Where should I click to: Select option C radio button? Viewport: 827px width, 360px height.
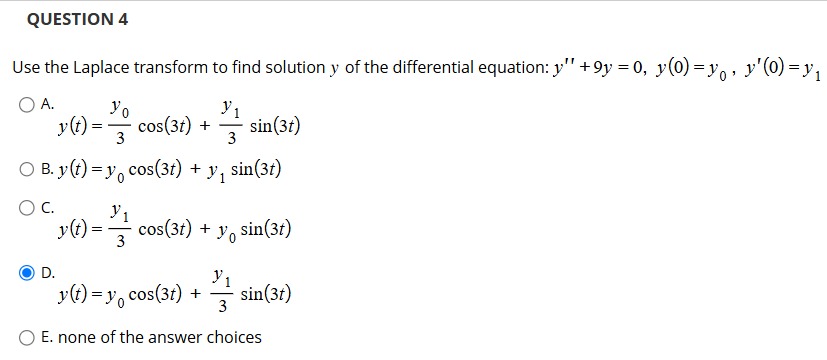point(27,208)
